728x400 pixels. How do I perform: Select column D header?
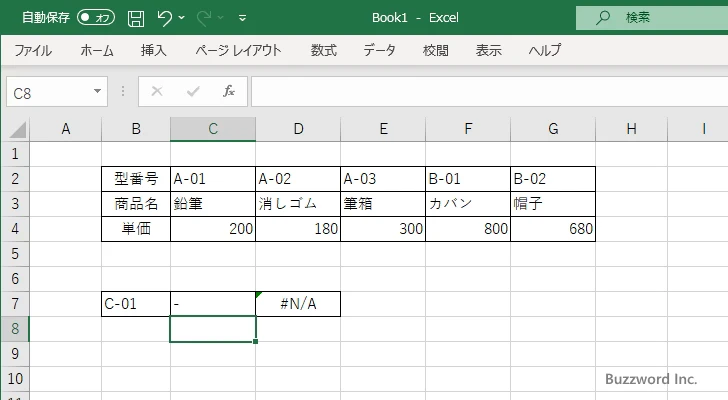pyautogui.click(x=298, y=129)
